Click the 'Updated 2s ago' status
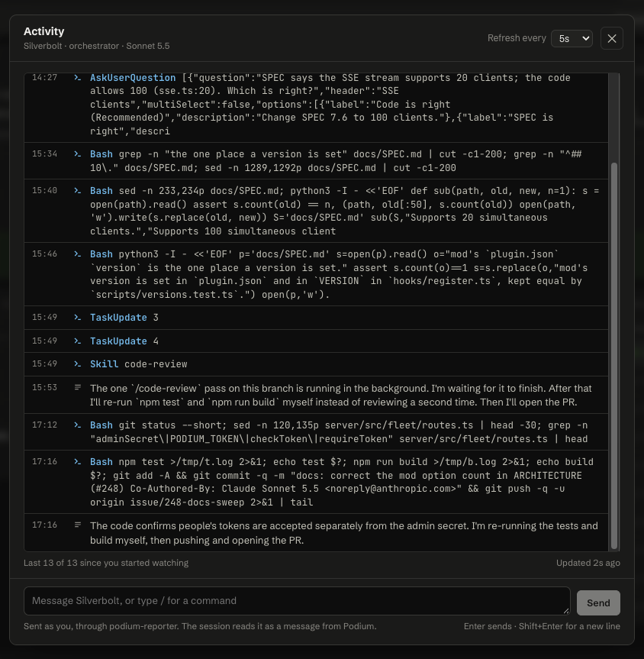Screen dimensions: 644x659 coord(588,563)
